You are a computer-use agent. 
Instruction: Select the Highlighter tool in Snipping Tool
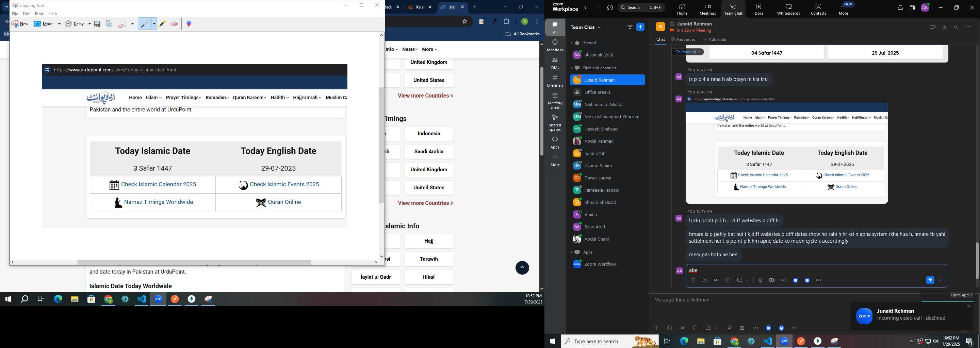click(x=162, y=24)
